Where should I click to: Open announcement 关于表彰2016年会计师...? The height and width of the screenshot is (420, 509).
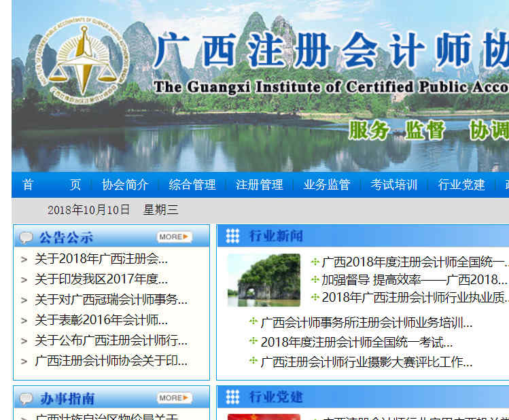(101, 320)
